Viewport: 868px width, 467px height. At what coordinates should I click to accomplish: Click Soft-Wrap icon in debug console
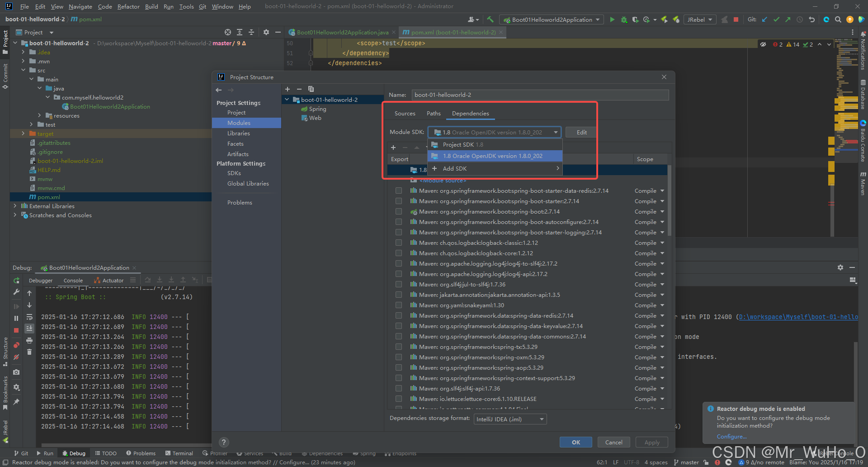[29, 317]
